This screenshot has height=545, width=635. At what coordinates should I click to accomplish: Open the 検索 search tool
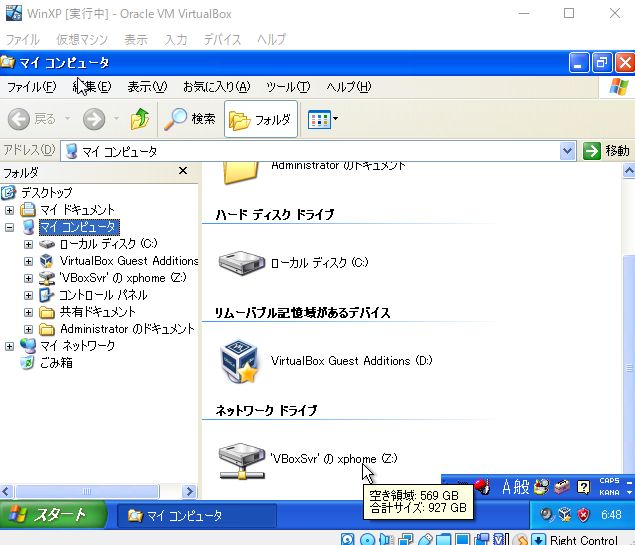point(190,119)
